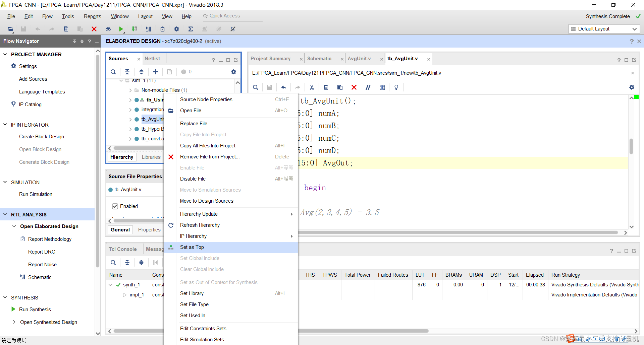Viewport: 644px width, 345px height.
Task: Click Run Simulation in Flow Navigator
Action: pos(36,194)
